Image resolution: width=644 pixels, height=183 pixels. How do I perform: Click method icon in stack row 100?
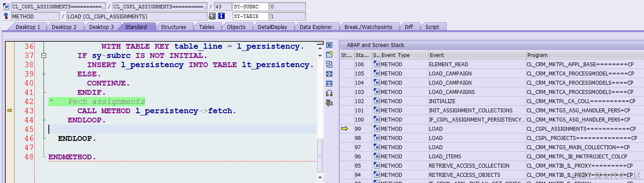click(x=376, y=120)
